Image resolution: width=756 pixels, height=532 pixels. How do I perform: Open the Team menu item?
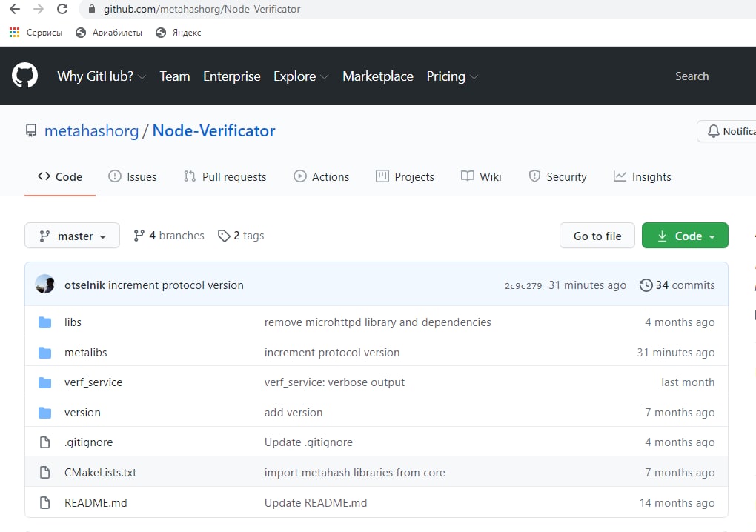[x=174, y=76]
